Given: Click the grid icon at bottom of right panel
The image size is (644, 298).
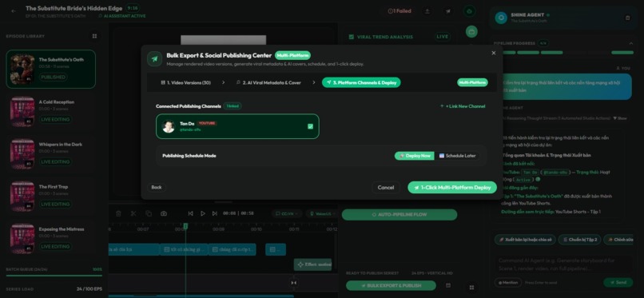Looking at the screenshot, I should pos(471,288).
